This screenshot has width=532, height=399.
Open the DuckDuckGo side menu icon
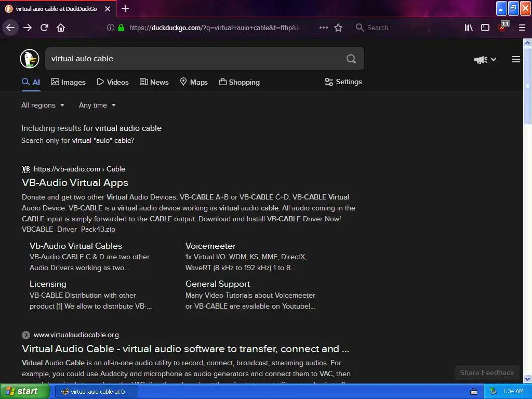[516, 59]
